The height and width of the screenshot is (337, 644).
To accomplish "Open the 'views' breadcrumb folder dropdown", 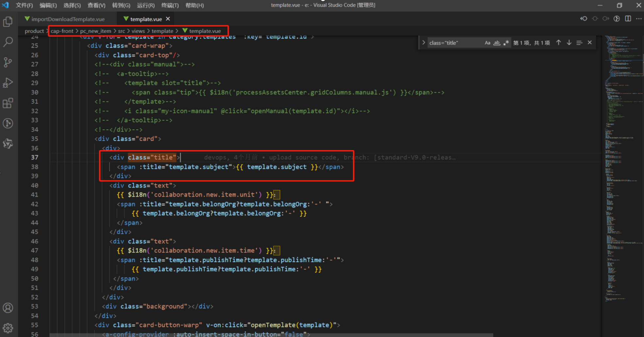I will coord(138,31).
